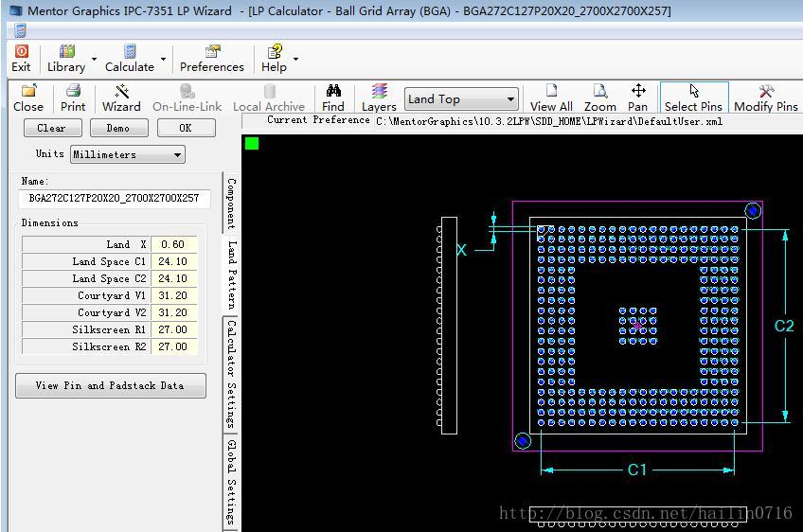This screenshot has width=803, height=532.
Task: Switch to the Global Settings tab
Action: click(x=231, y=482)
